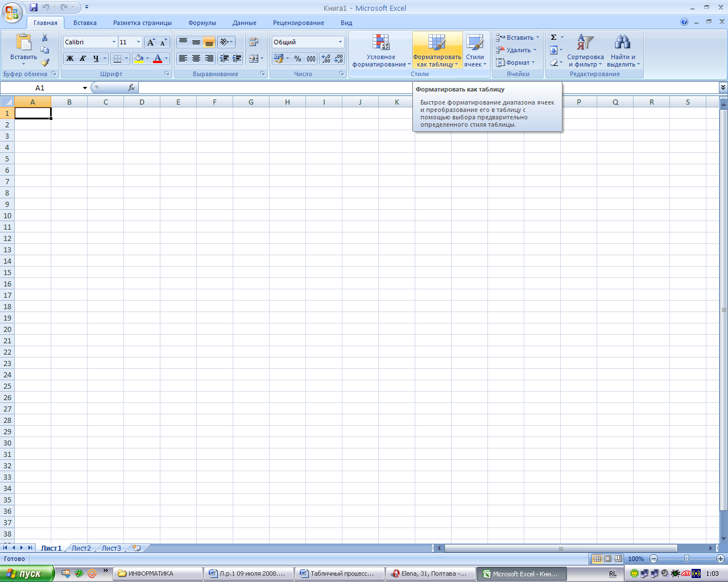Decrease decimal places

[338, 59]
